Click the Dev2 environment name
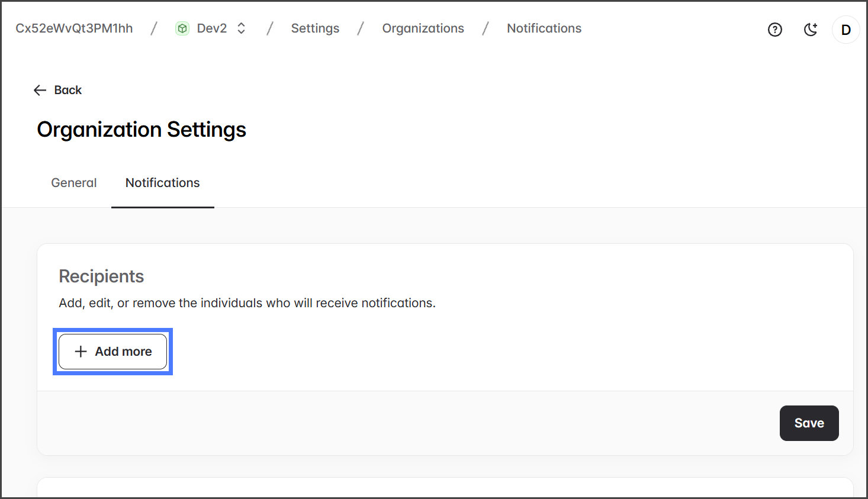 [x=211, y=28]
